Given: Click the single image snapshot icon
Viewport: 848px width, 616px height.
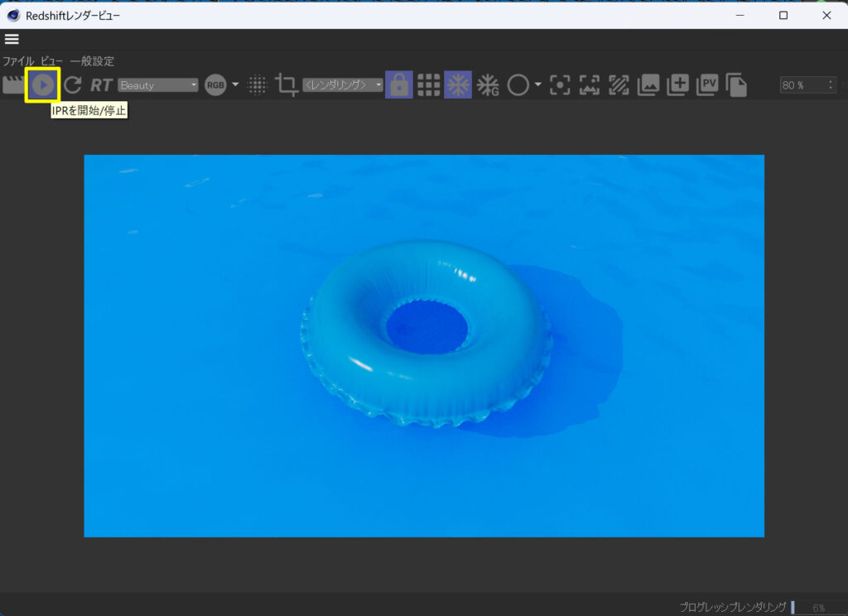Looking at the screenshot, I should tap(648, 85).
